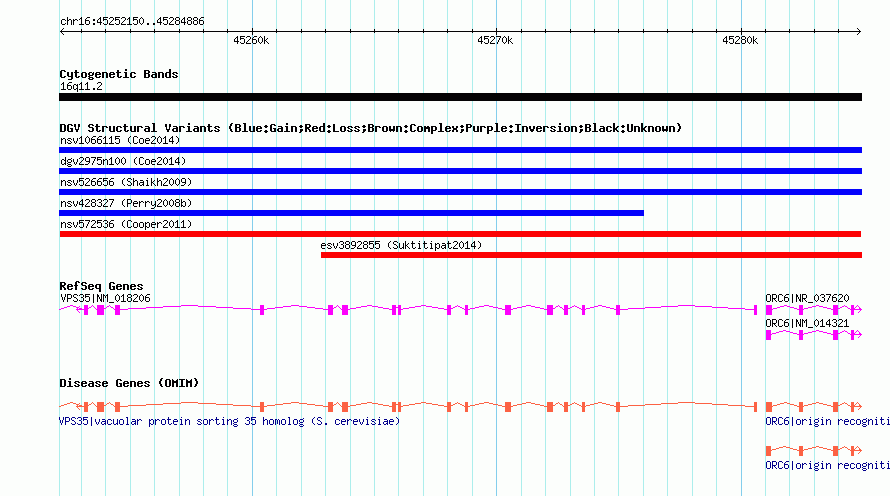Click the blue bar under dgv2975n100
The height and width of the screenshot is (496, 890).
point(460,171)
